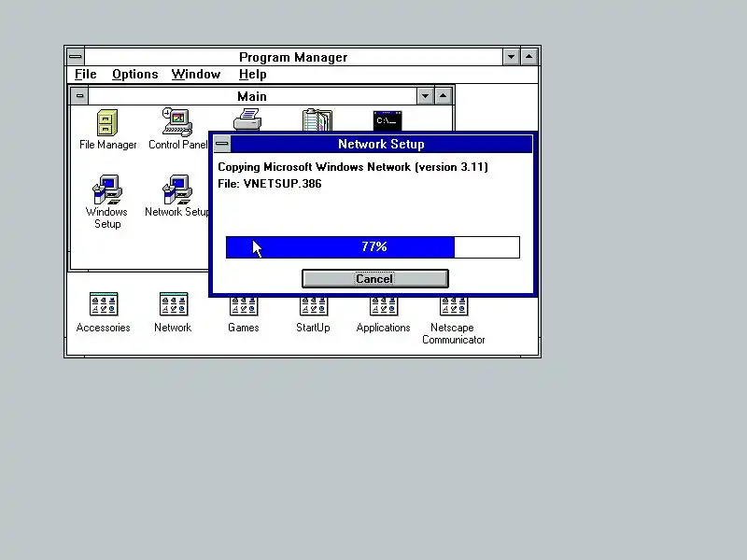Open the Applications program group
Image resolution: width=747 pixels, height=560 pixels.
[x=383, y=315]
